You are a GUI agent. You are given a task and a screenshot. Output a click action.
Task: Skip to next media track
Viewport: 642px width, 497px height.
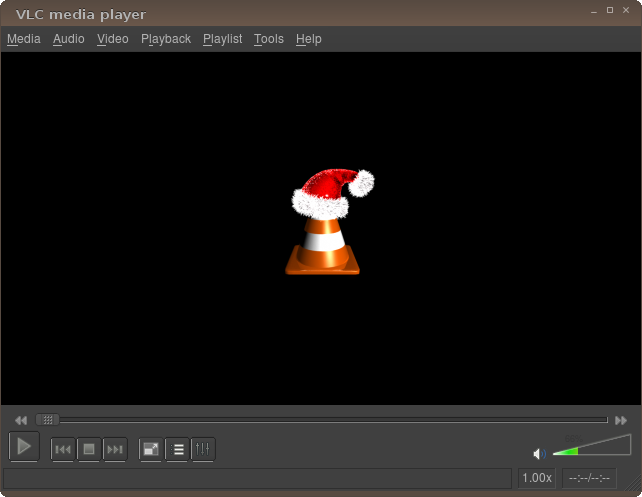coord(115,449)
